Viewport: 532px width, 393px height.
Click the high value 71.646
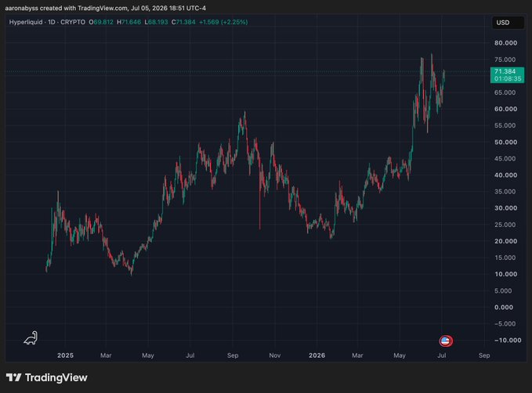131,22
